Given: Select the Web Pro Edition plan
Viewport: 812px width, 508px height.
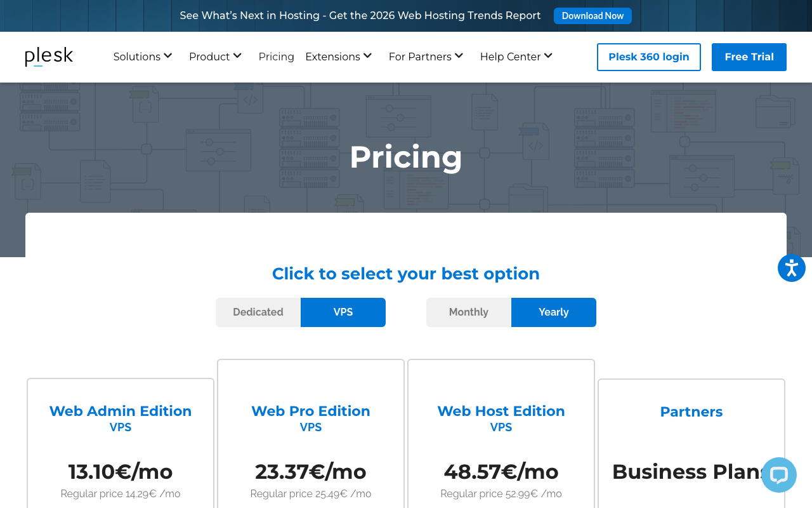Looking at the screenshot, I should tap(311, 411).
